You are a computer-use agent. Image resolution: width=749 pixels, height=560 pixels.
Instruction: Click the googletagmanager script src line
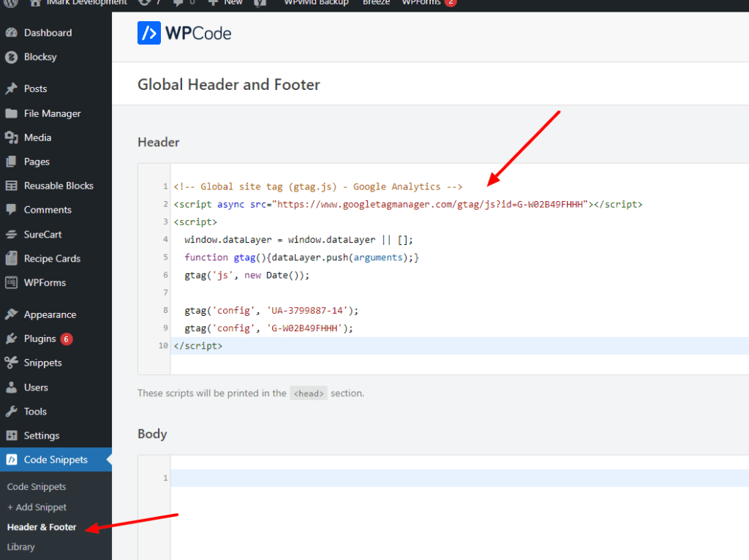pyautogui.click(x=408, y=204)
